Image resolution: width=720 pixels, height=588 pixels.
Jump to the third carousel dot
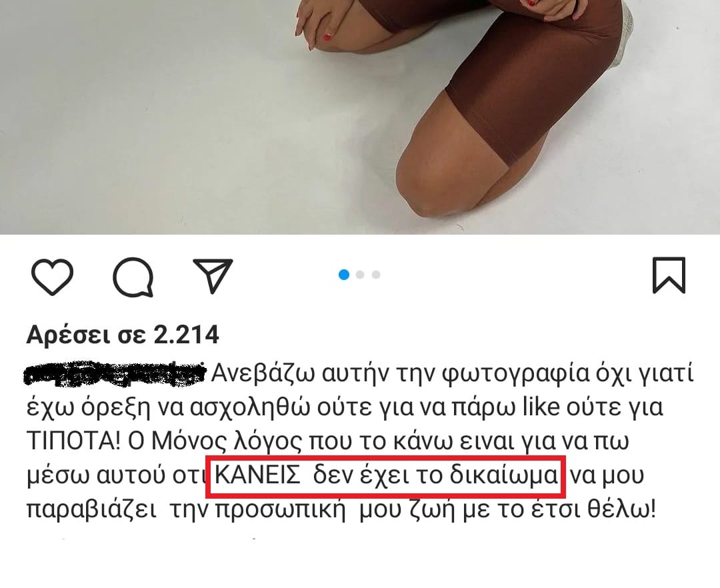[x=376, y=275]
